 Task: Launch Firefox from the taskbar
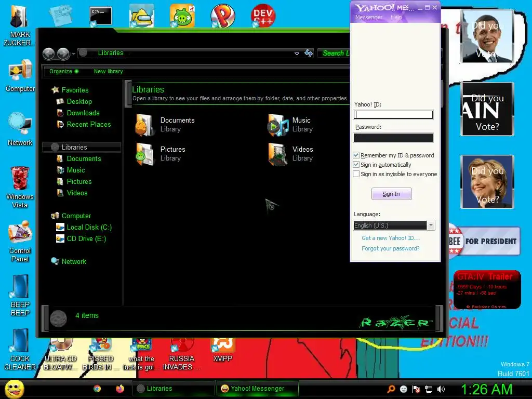tap(120, 389)
